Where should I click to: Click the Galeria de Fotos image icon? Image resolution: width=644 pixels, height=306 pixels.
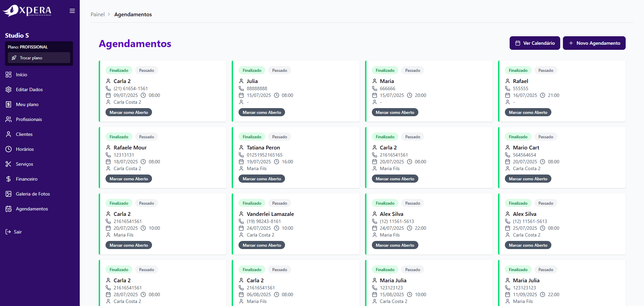8,194
